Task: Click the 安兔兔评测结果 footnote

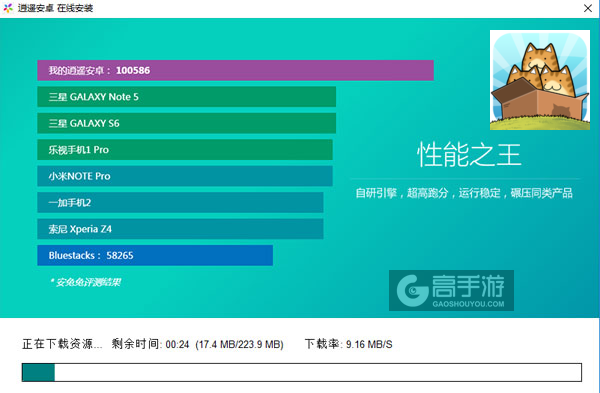Action: [85, 282]
